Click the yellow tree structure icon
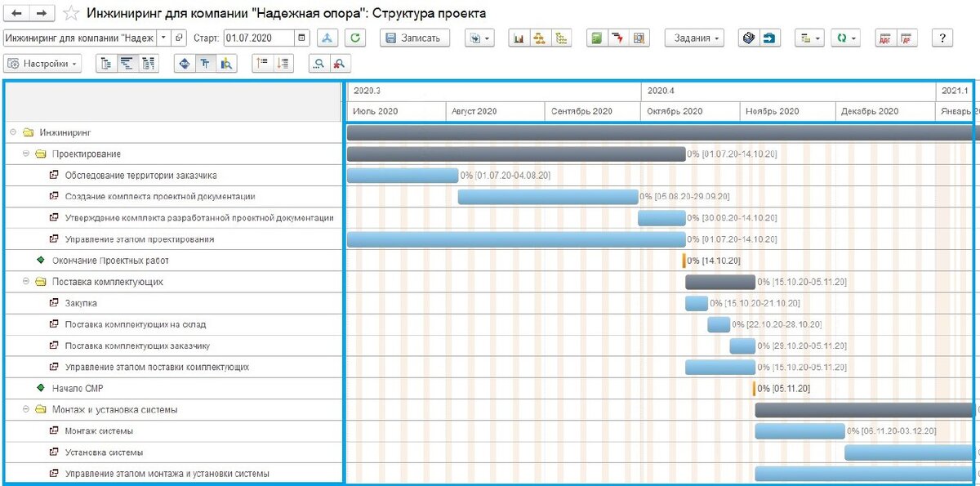 [561, 38]
